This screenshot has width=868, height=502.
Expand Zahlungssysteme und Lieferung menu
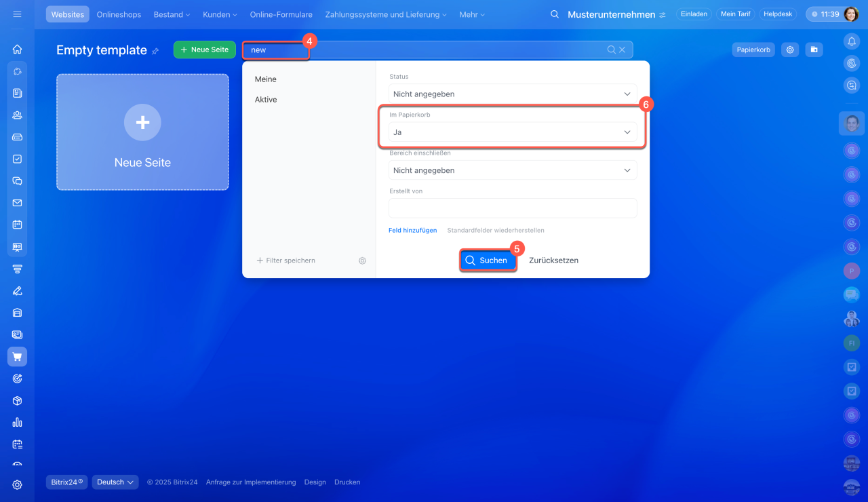tap(386, 14)
